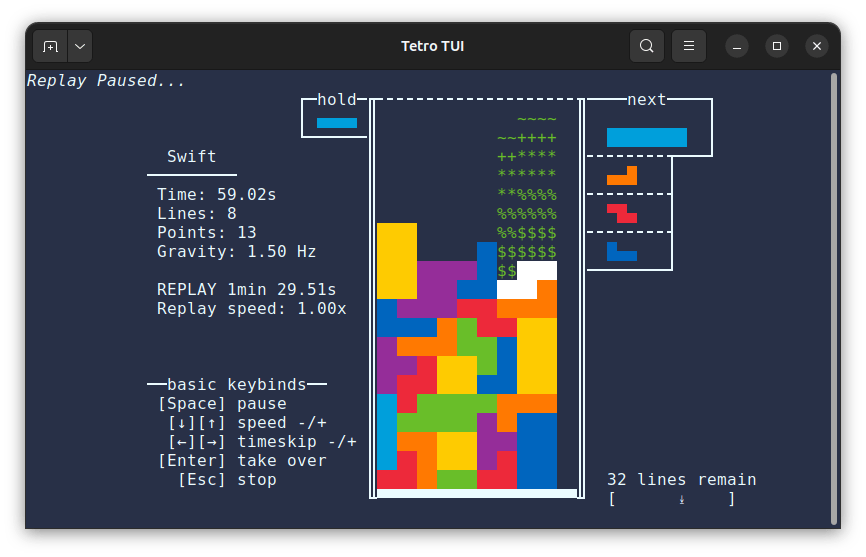This screenshot has height=557, width=866.
Task: Maximize the Tetro TUI window
Action: click(777, 46)
